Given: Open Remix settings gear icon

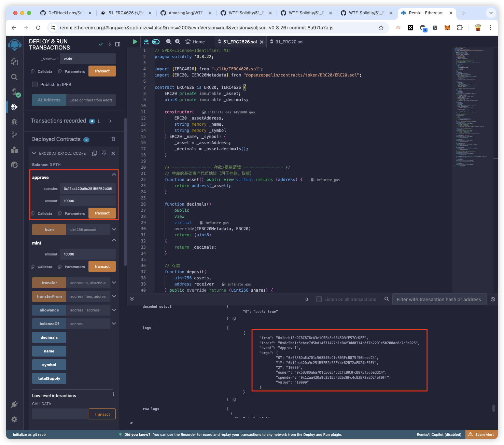Looking at the screenshot, I should tap(14, 419).
